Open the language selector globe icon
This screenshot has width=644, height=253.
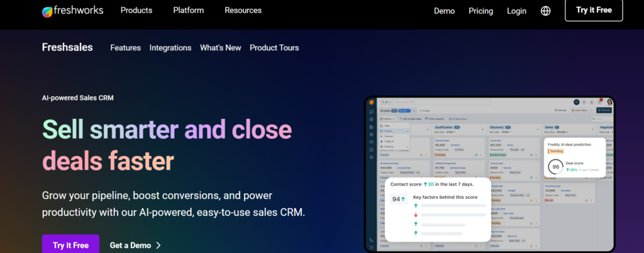545,11
